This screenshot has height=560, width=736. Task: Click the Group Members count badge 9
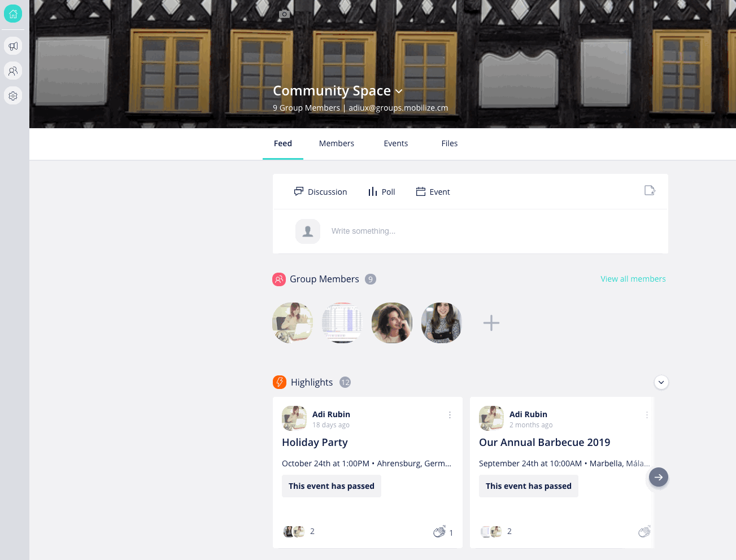pyautogui.click(x=371, y=279)
